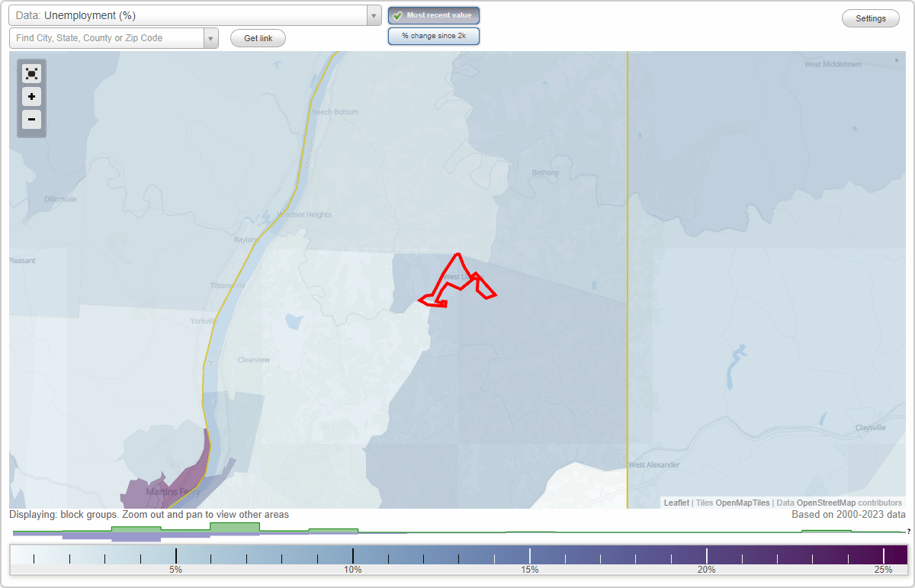Click the Find City, State, County field

click(x=107, y=38)
